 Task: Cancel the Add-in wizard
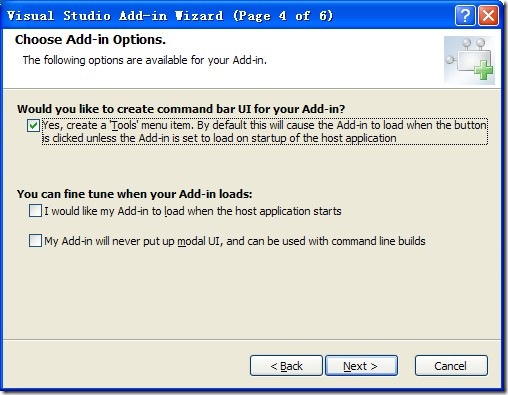click(451, 366)
